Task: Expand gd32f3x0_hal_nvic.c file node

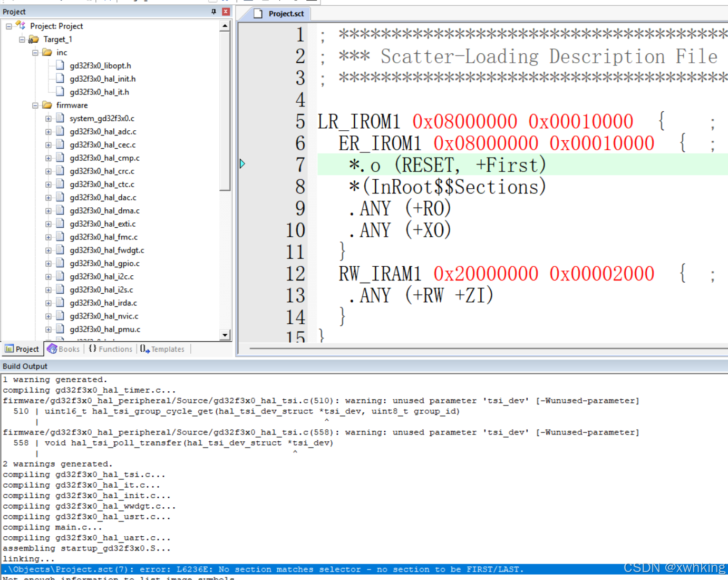Action: tap(48, 316)
